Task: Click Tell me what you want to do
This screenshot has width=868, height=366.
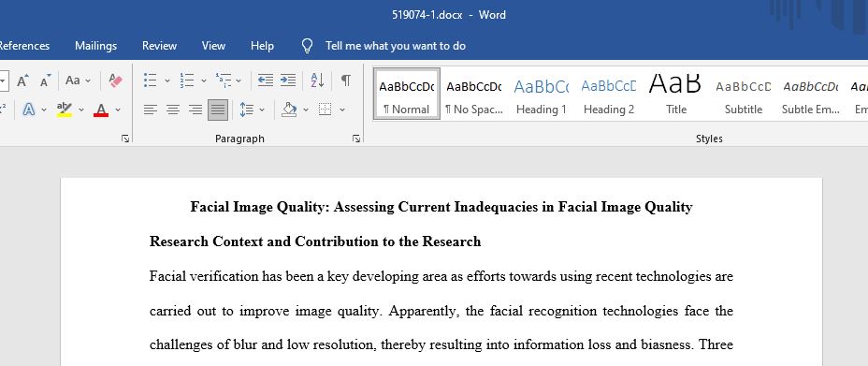Action: [396, 46]
